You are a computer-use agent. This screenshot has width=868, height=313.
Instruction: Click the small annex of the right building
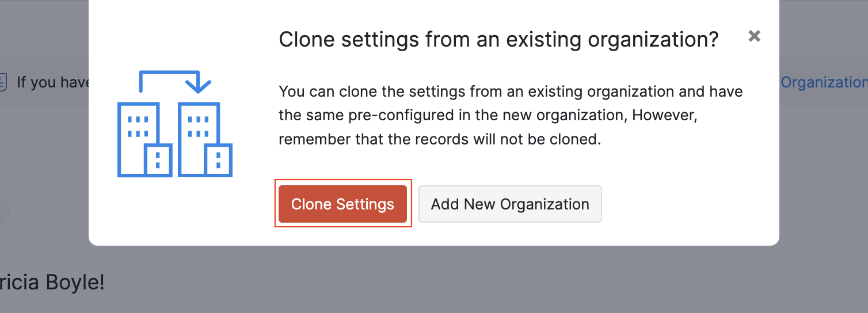[x=219, y=161]
